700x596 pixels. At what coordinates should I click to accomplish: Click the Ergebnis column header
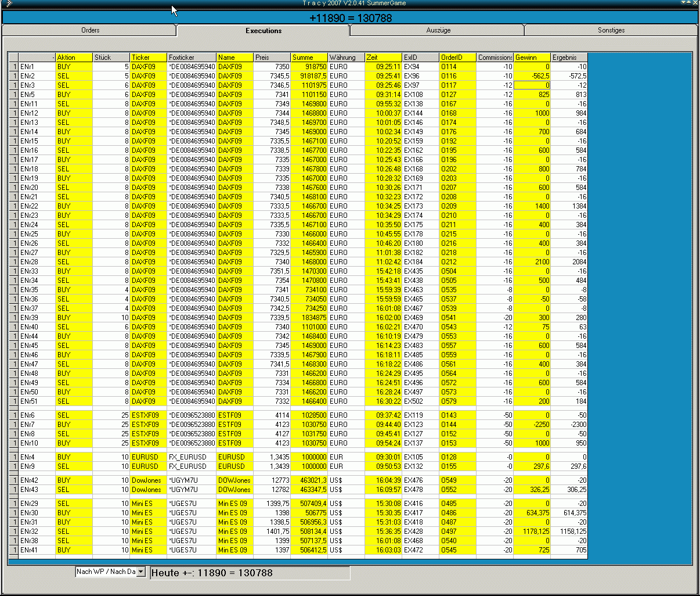coord(568,58)
